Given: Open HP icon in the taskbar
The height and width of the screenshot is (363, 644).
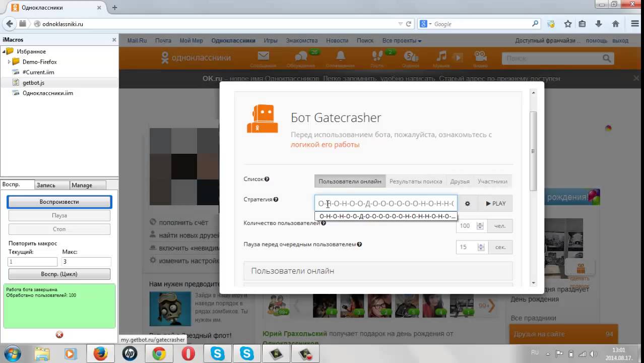Looking at the screenshot, I should 130,354.
